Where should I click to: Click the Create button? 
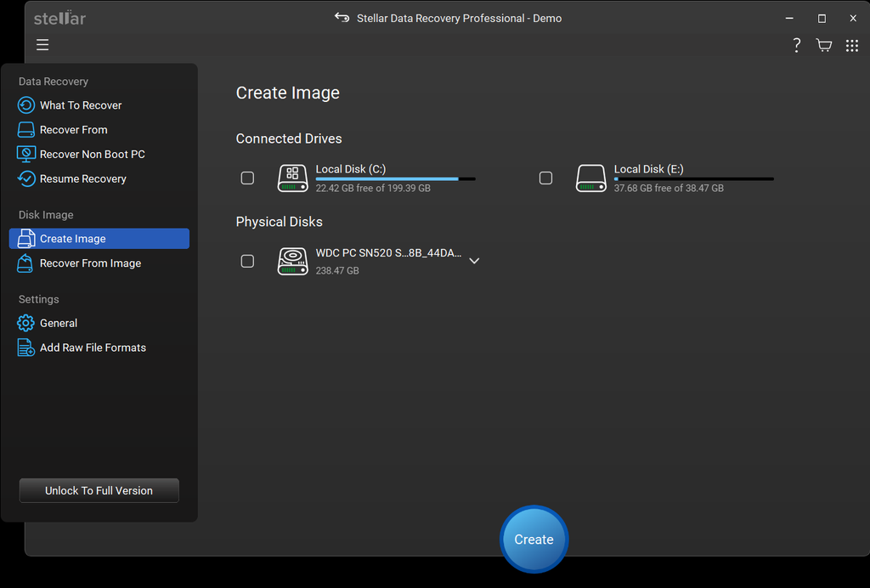tap(534, 540)
